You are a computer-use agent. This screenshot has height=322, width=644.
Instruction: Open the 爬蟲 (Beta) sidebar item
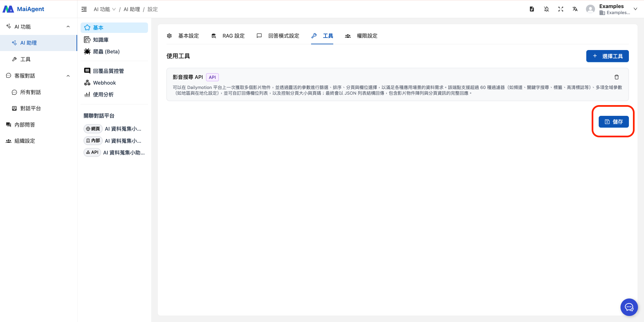click(106, 51)
